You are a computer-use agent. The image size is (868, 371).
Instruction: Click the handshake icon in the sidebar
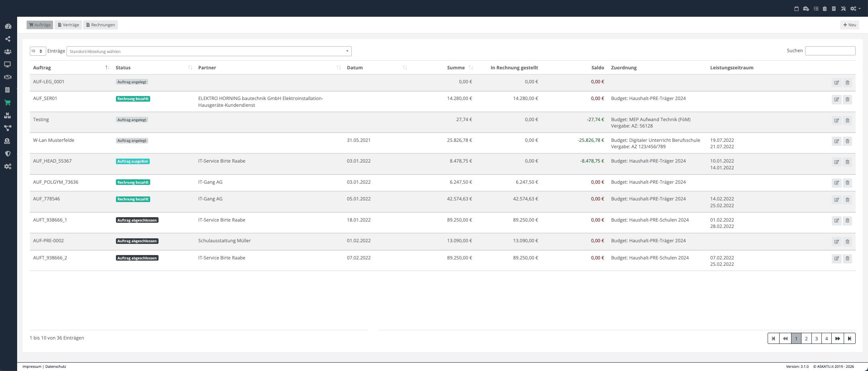(8, 77)
